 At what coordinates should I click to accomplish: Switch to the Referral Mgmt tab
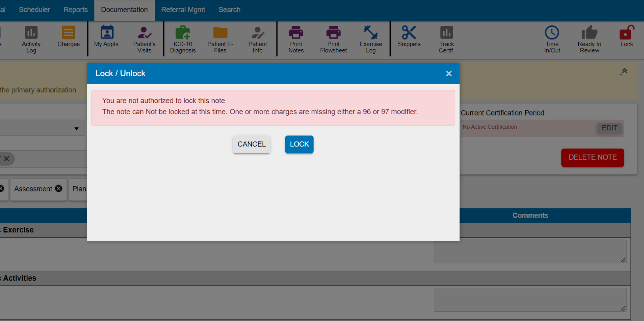point(183,9)
